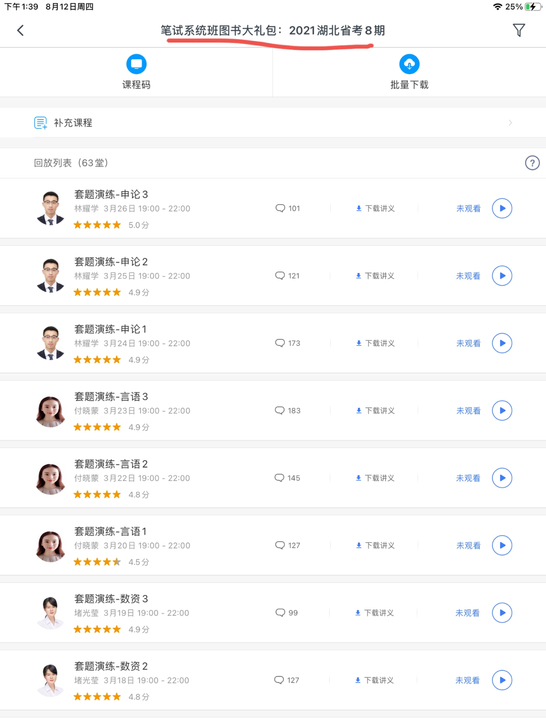Open comments (121) for 申论2
Viewport: 546px width, 728px height.
coord(287,275)
